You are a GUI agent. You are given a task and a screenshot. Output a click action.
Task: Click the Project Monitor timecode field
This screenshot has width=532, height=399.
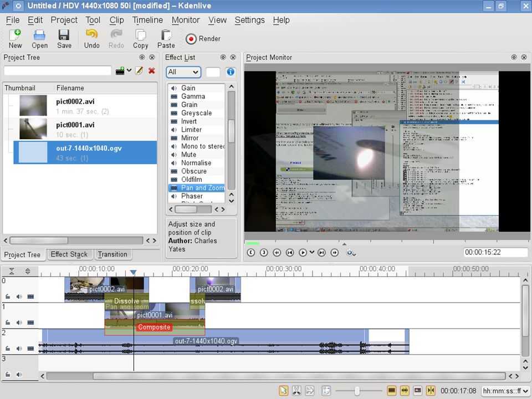click(495, 253)
